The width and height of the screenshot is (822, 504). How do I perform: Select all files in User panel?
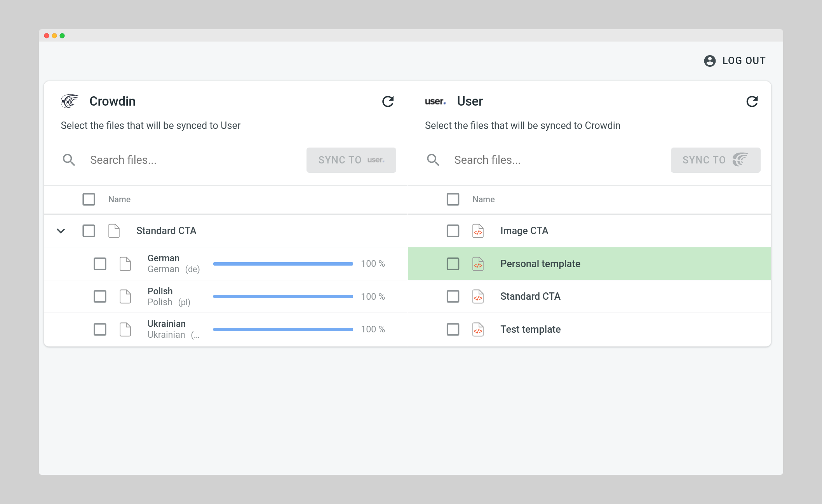[x=453, y=199]
